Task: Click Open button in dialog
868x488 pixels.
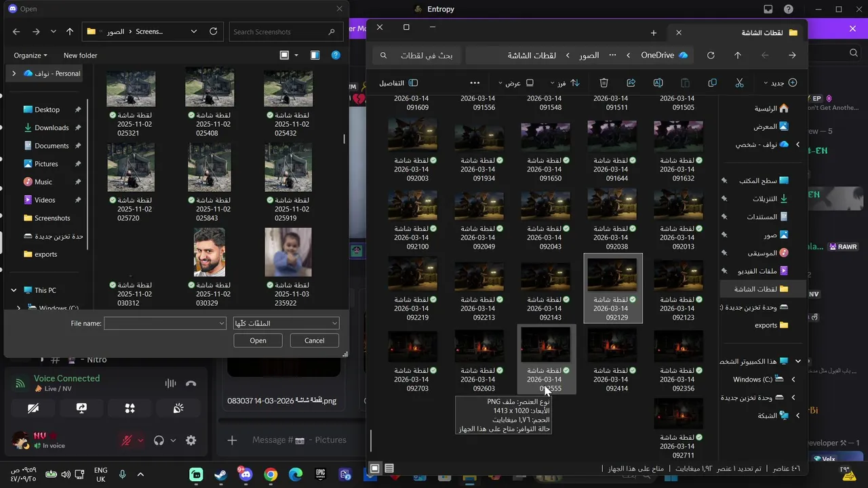Action: point(258,340)
